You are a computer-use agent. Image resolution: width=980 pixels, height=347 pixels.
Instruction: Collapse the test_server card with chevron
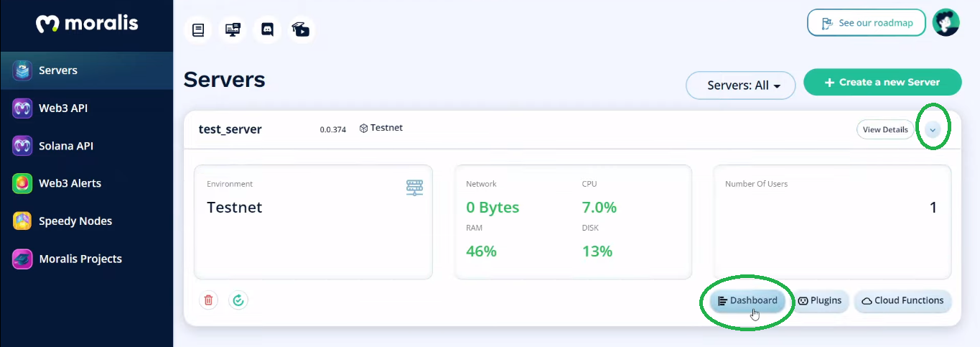pyautogui.click(x=933, y=130)
